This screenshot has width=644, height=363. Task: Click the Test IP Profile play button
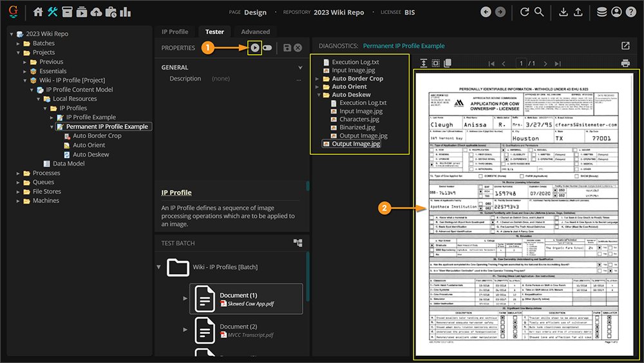[x=255, y=48]
